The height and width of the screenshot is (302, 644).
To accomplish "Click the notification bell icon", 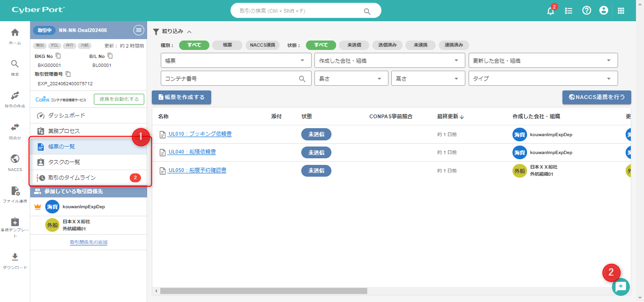I will tap(550, 11).
